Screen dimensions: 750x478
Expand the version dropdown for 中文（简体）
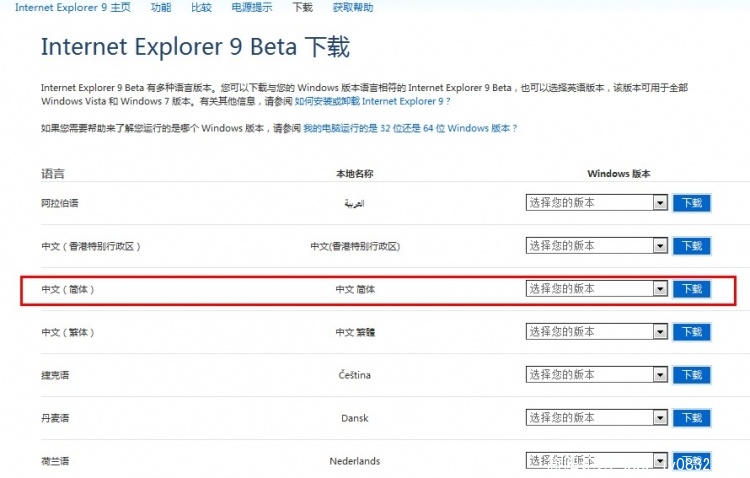596,289
